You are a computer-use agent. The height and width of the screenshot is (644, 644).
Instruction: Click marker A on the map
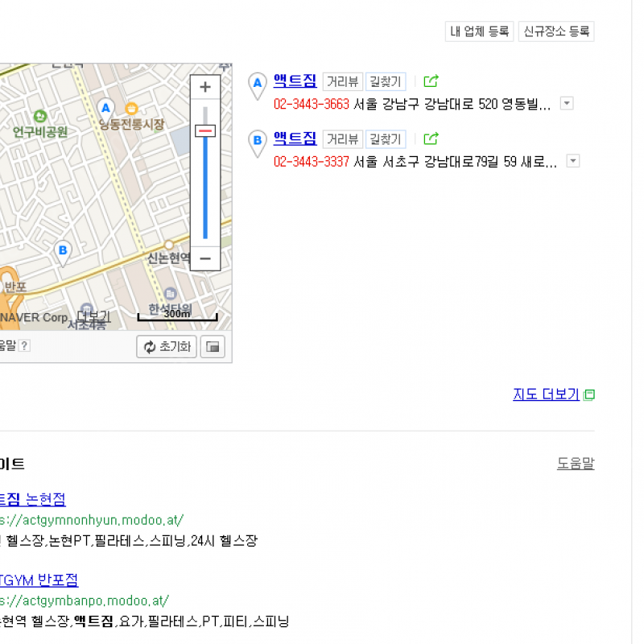point(105,109)
